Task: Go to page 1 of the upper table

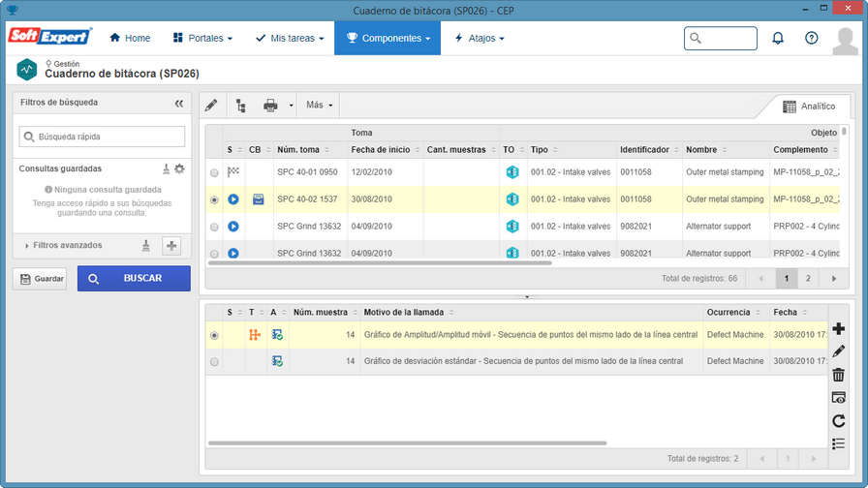Action: click(786, 278)
